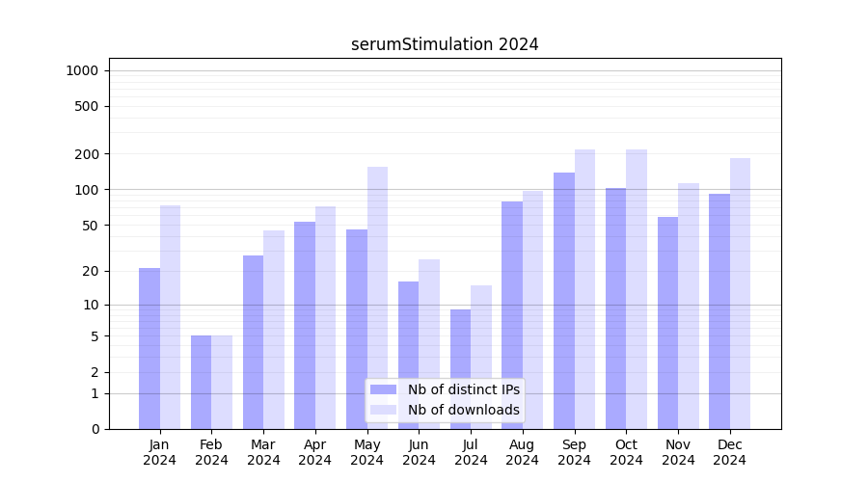The image size is (868, 482).
Task: Click the 100 y-axis tick label
Action: point(87,190)
